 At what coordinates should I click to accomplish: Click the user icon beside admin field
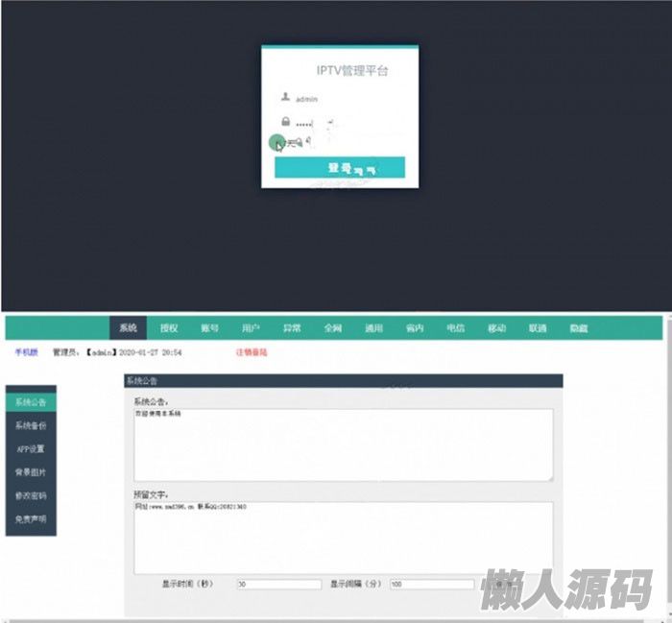tap(285, 97)
